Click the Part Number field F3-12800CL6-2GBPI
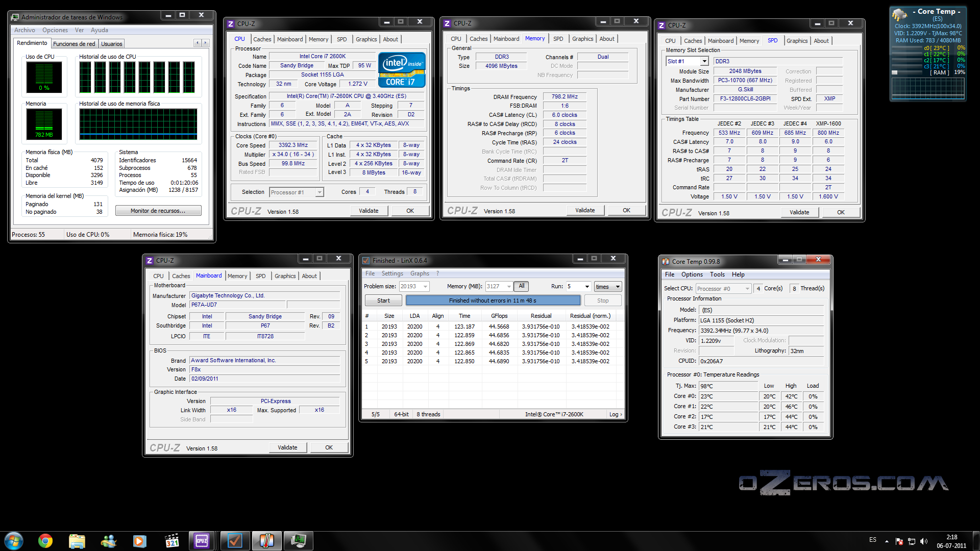The width and height of the screenshot is (980, 551). pyautogui.click(x=746, y=99)
